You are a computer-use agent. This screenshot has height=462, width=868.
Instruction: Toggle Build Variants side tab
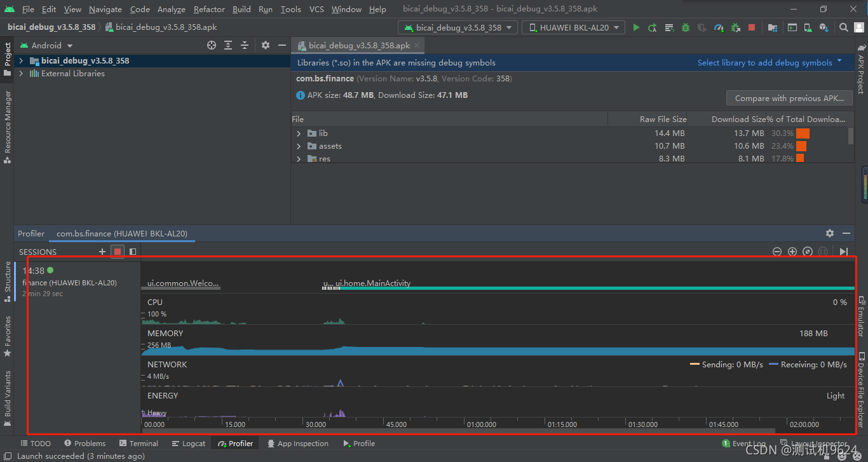pos(7,398)
